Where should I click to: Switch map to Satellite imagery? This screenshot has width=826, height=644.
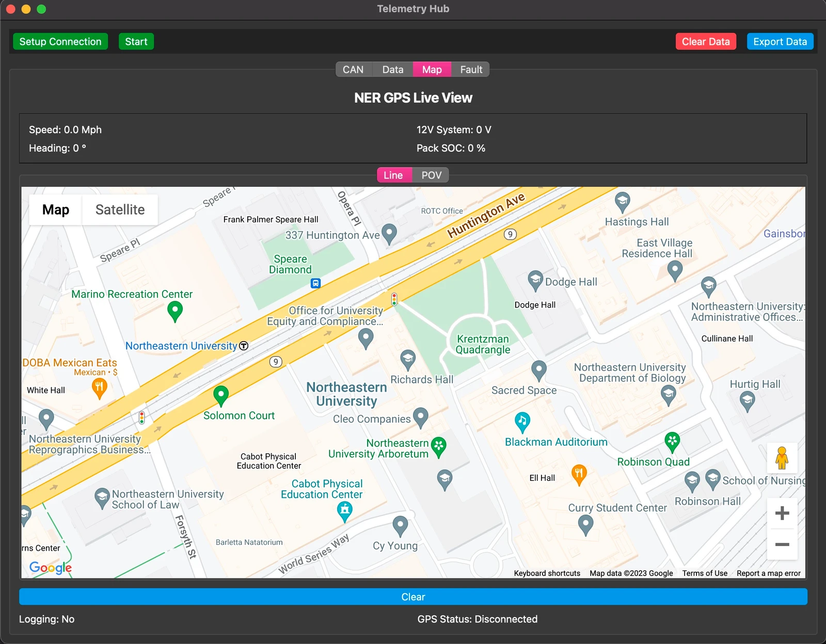(x=120, y=210)
